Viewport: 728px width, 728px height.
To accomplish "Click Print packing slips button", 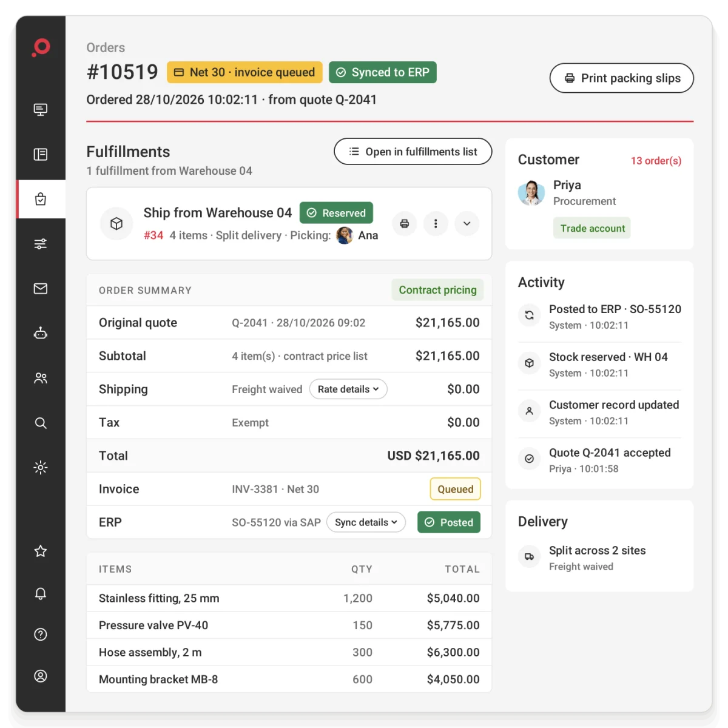I will point(622,78).
